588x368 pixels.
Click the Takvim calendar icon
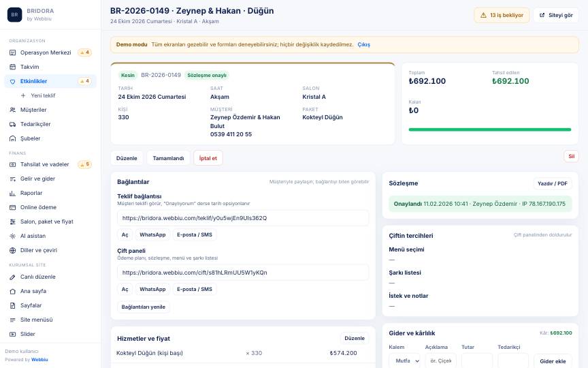point(12,67)
